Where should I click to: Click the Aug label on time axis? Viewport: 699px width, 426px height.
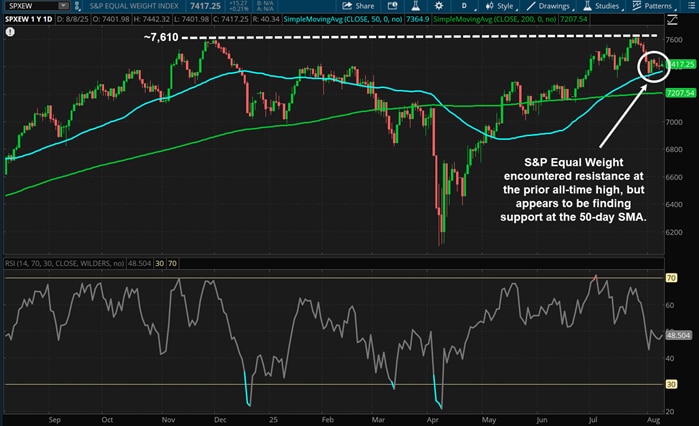(x=654, y=420)
